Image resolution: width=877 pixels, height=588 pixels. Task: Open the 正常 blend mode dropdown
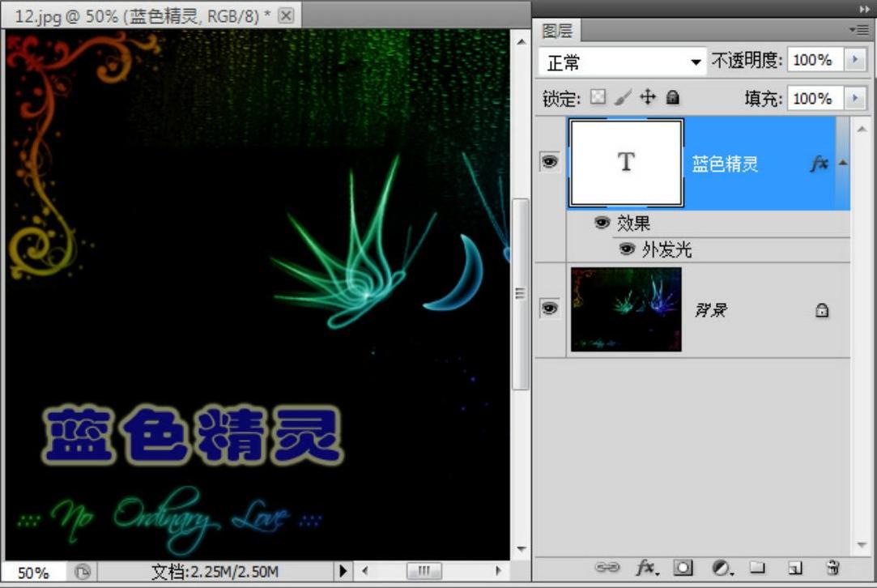point(622,62)
